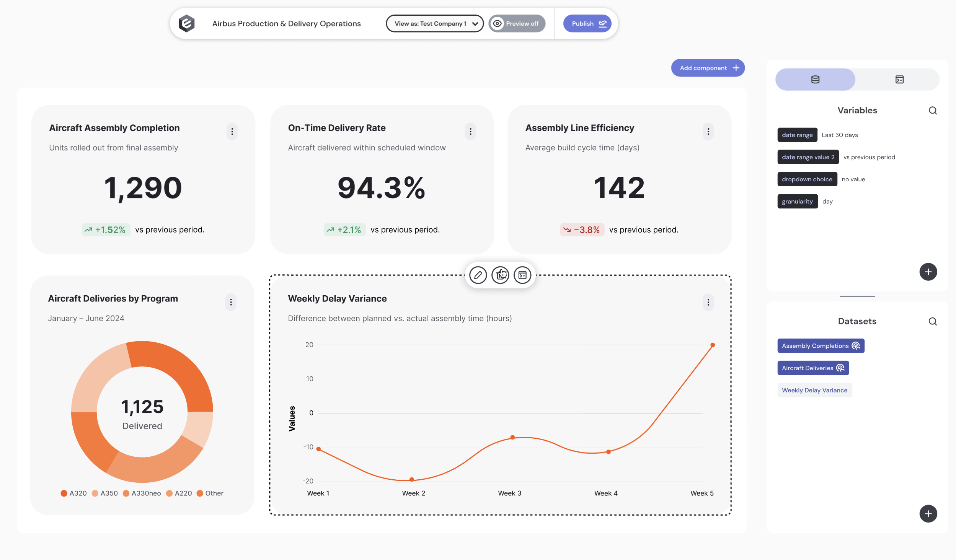Open View as Test Company 1 dropdown
This screenshot has height=560, width=956.
[x=435, y=24]
